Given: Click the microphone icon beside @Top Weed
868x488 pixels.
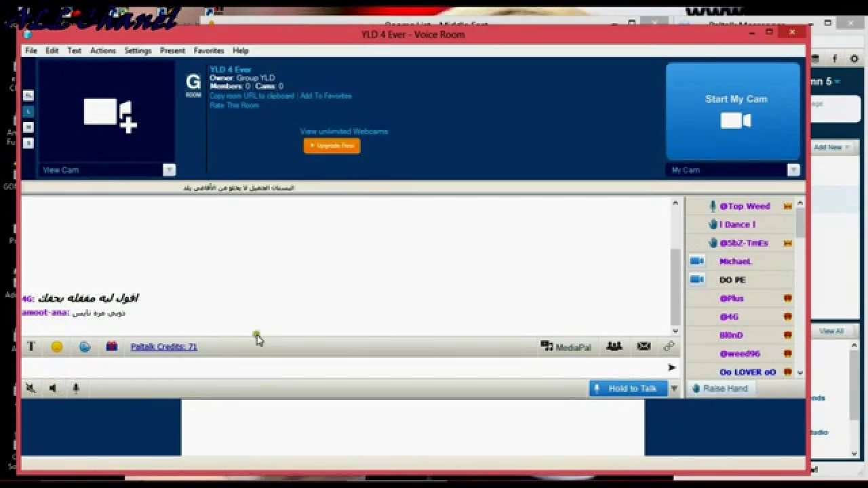Looking at the screenshot, I should [713, 206].
